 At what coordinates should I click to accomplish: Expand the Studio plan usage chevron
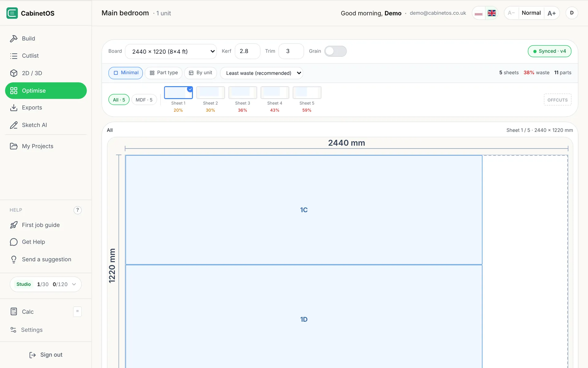click(74, 284)
